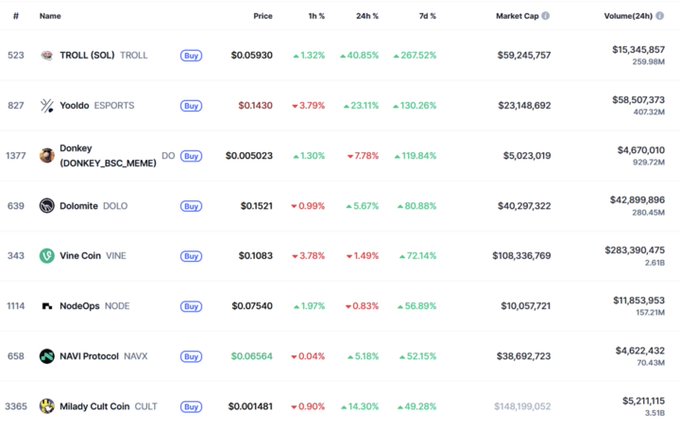Click the 7d change 72.14%
Screen dimensions: 680x431
[418, 256]
